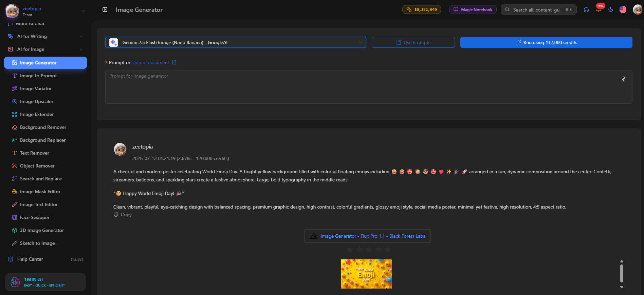The image size is (644, 295).
Task: Click the microphone voice input icon
Action: (x=623, y=79)
